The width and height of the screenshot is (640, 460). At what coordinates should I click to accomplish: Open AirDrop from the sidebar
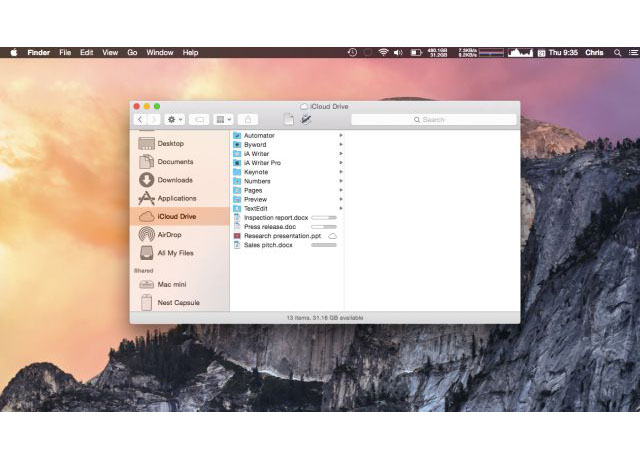click(180, 235)
